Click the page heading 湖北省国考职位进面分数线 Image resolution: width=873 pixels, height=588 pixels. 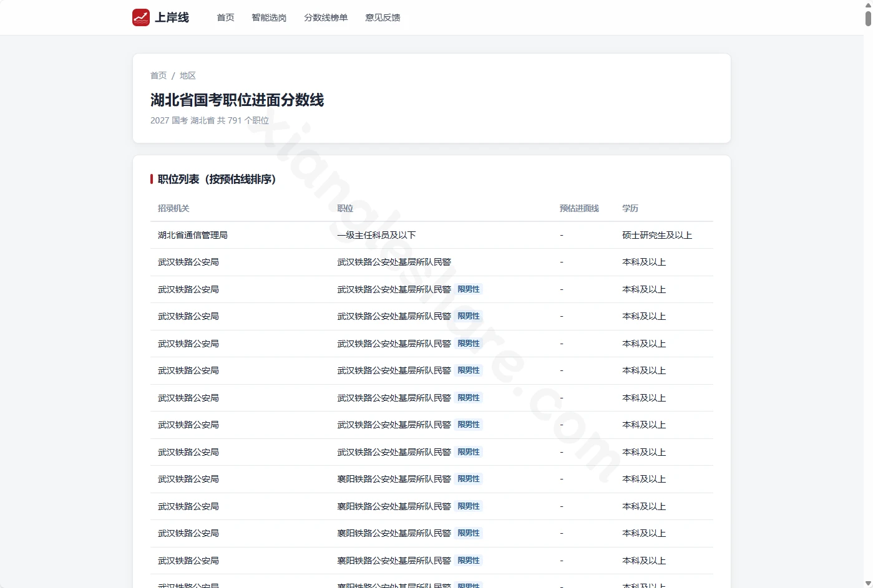pyautogui.click(x=237, y=100)
